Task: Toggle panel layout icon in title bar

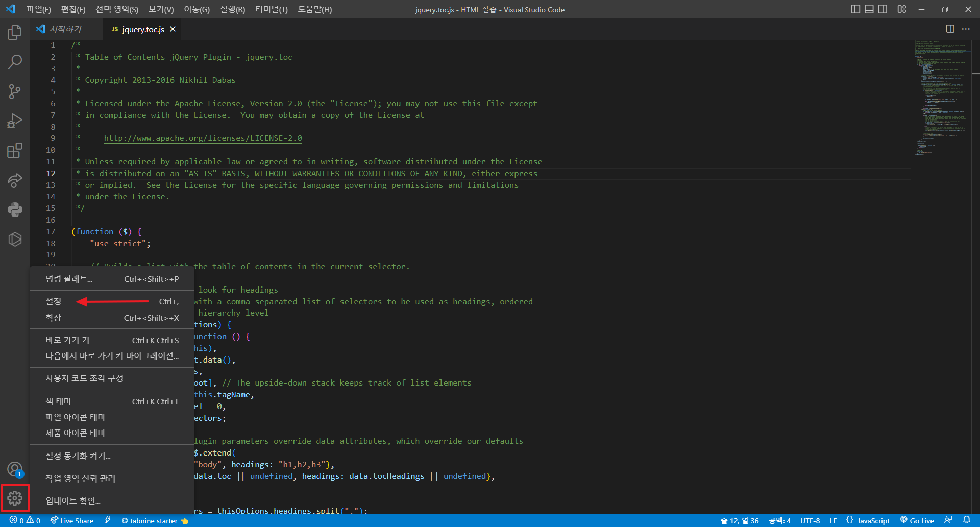Action: click(x=869, y=9)
